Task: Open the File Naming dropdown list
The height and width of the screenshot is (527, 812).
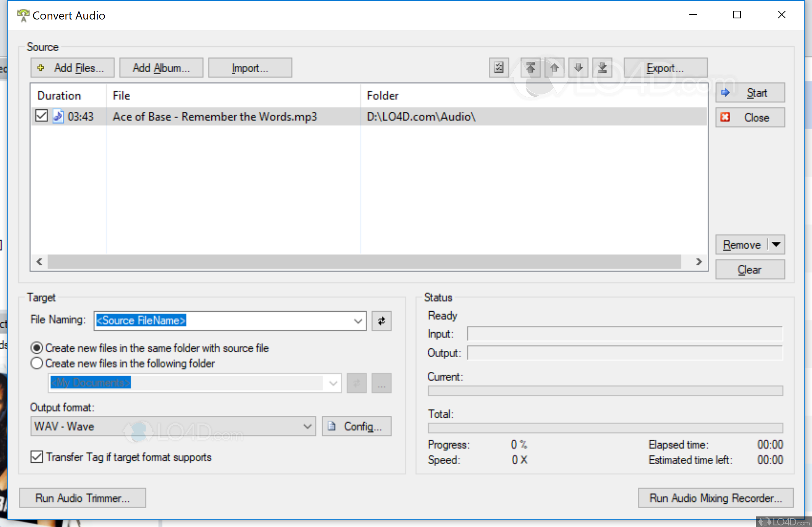Action: [x=357, y=321]
